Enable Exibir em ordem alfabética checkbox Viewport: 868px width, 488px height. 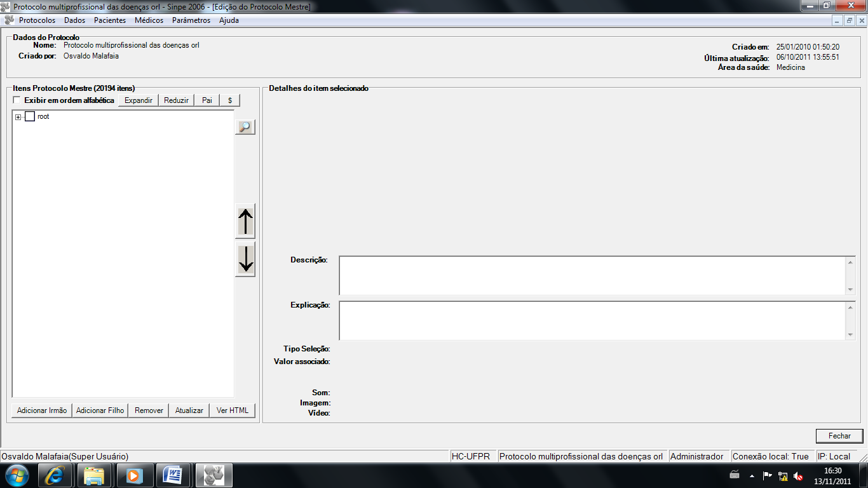point(17,100)
